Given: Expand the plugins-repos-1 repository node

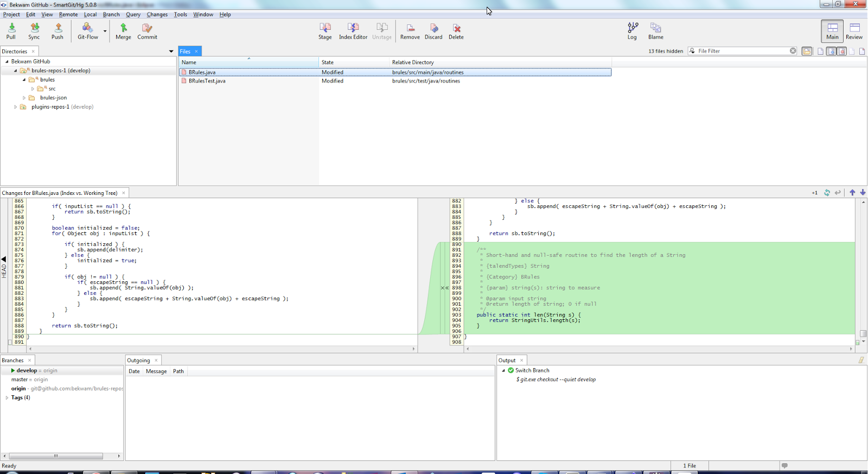Looking at the screenshot, I should click(15, 107).
